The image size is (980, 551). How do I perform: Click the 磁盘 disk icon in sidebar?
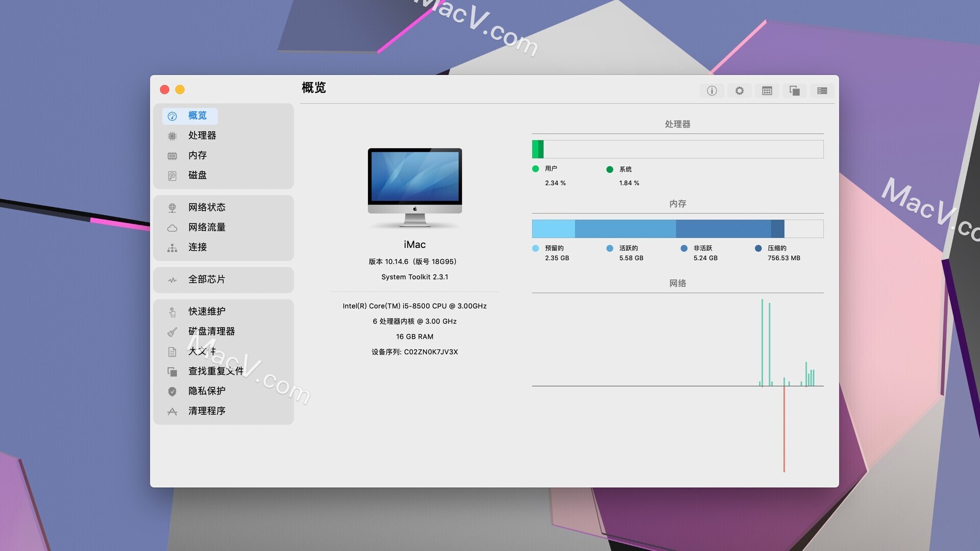click(173, 175)
